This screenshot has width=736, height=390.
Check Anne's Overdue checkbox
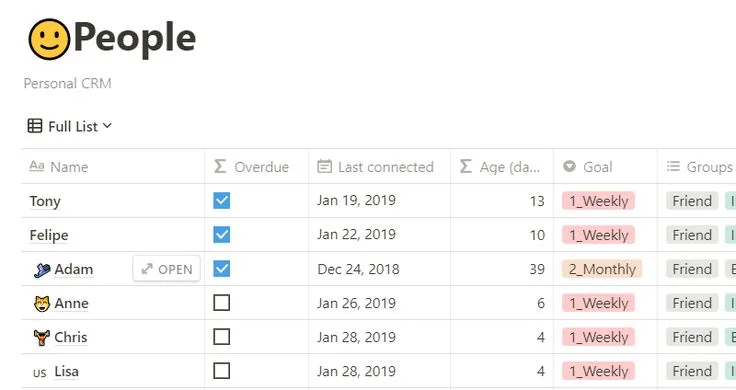(x=222, y=303)
